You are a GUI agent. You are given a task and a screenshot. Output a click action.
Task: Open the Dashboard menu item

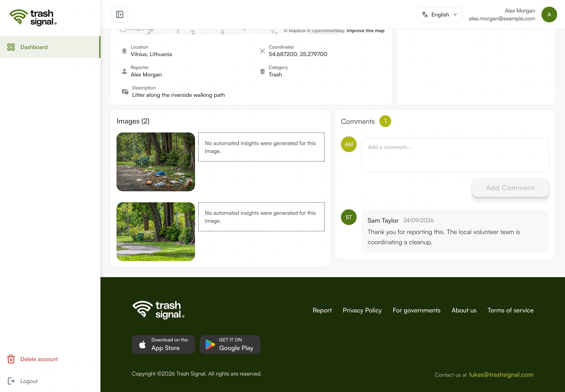[50, 47]
